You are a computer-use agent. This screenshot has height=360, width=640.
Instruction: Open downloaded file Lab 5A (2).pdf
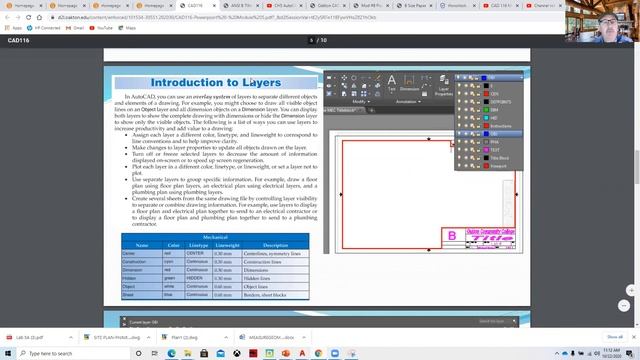click(x=30, y=338)
